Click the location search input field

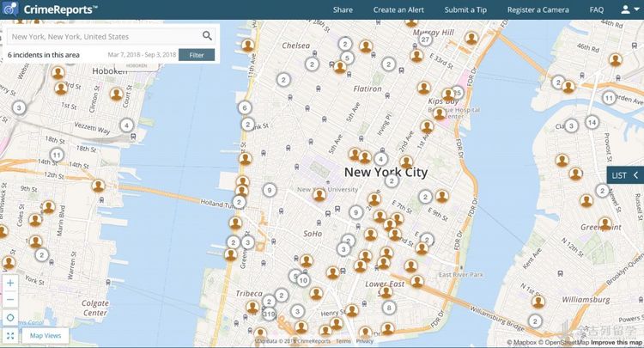click(x=103, y=37)
